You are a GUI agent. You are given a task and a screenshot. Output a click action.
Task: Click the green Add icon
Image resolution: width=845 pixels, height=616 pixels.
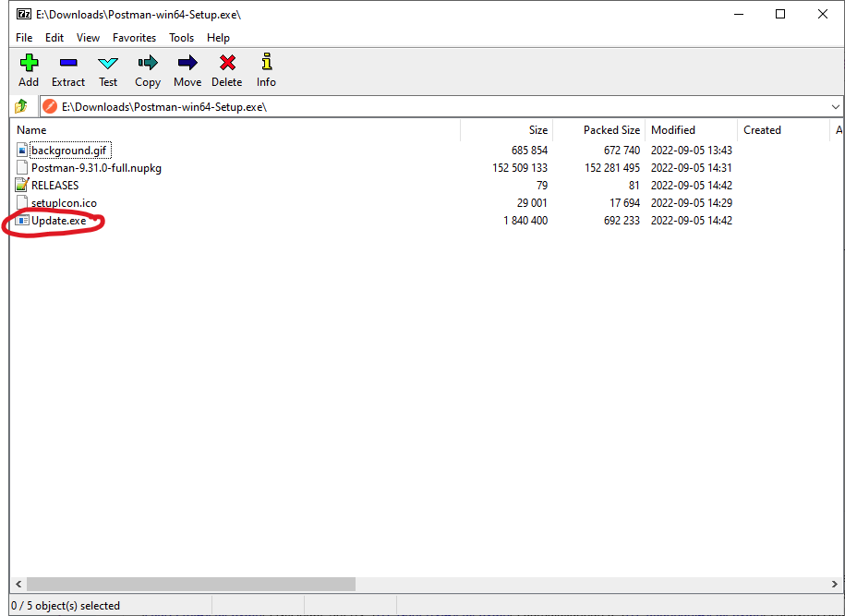(x=29, y=63)
